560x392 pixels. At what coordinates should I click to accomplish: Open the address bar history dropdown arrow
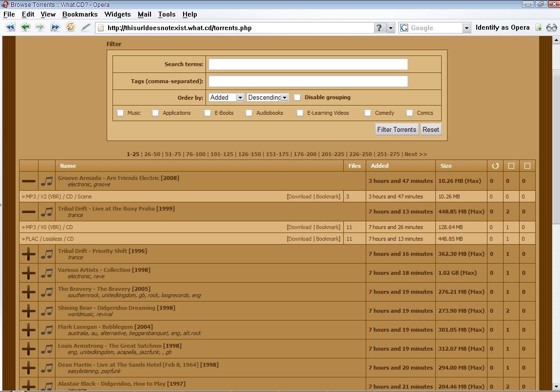(x=391, y=28)
